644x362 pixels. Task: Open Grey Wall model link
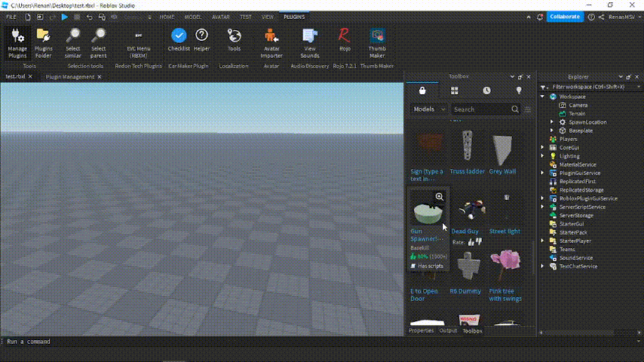tap(502, 171)
